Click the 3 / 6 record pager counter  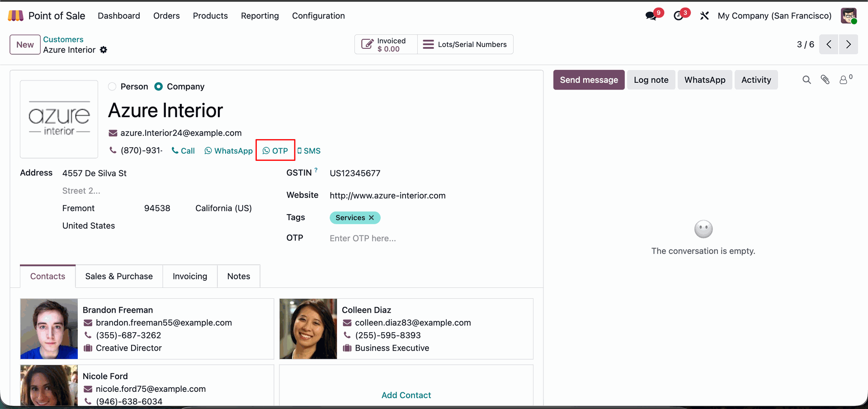tap(805, 44)
